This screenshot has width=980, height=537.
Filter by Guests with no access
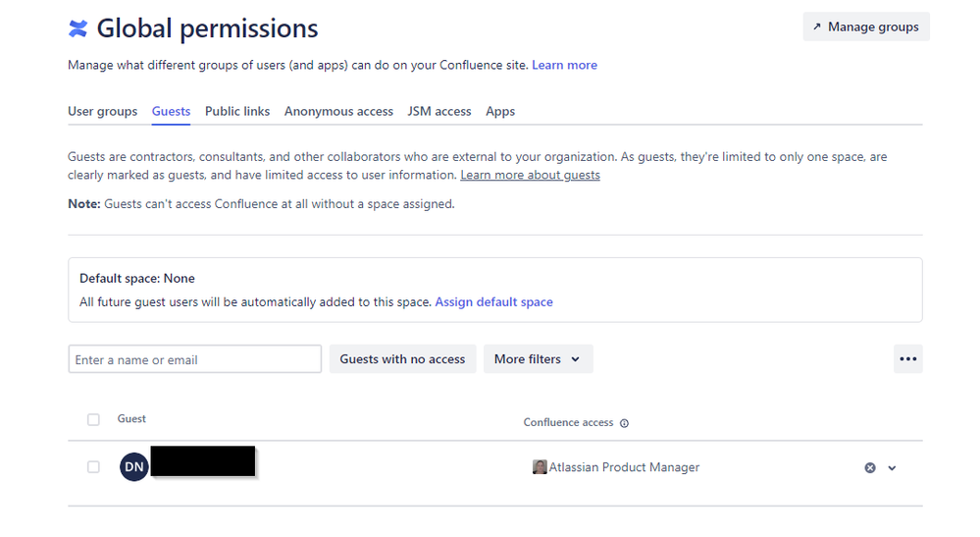pos(402,359)
